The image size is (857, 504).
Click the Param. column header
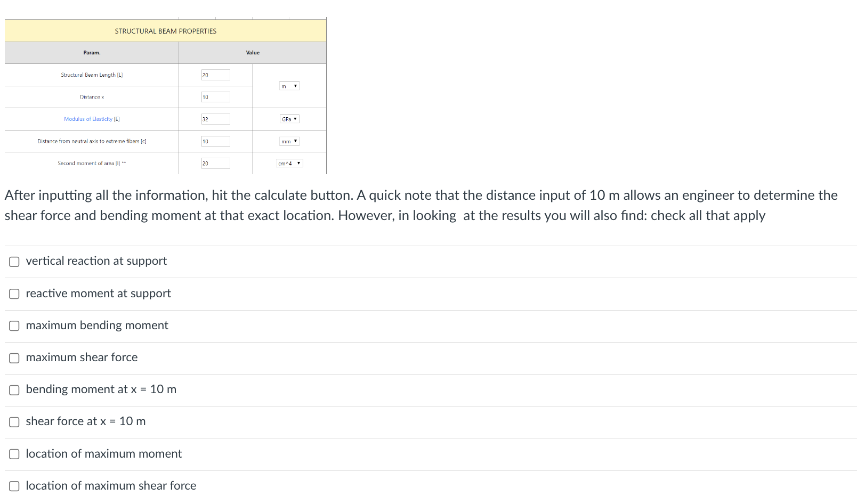(91, 52)
